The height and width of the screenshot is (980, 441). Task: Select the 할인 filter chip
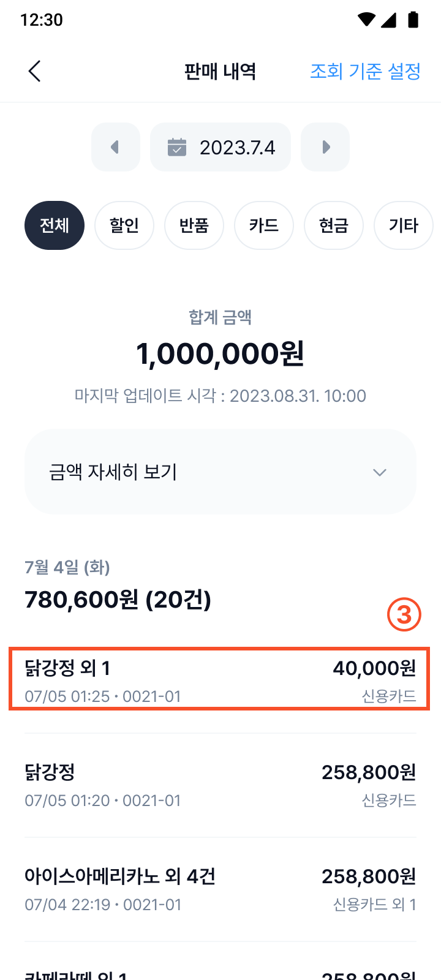124,225
